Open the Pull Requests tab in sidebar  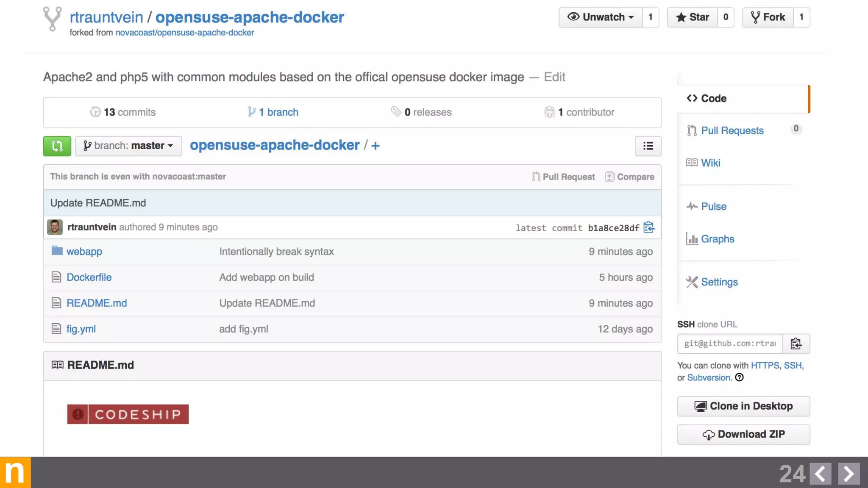[x=732, y=130]
